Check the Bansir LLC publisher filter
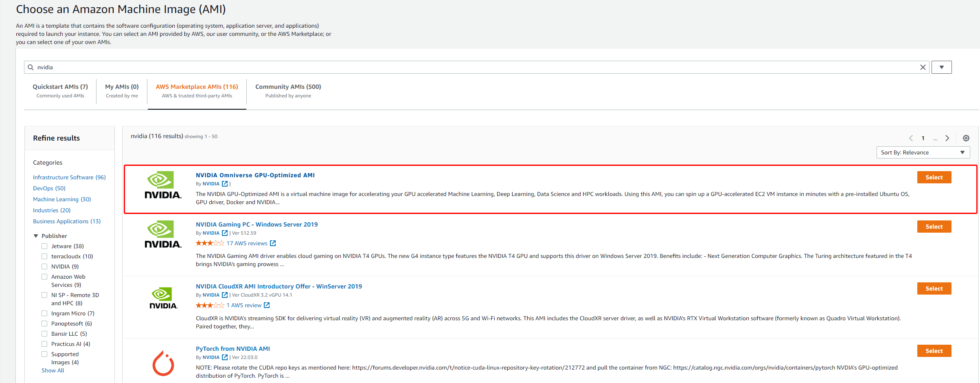 click(44, 334)
